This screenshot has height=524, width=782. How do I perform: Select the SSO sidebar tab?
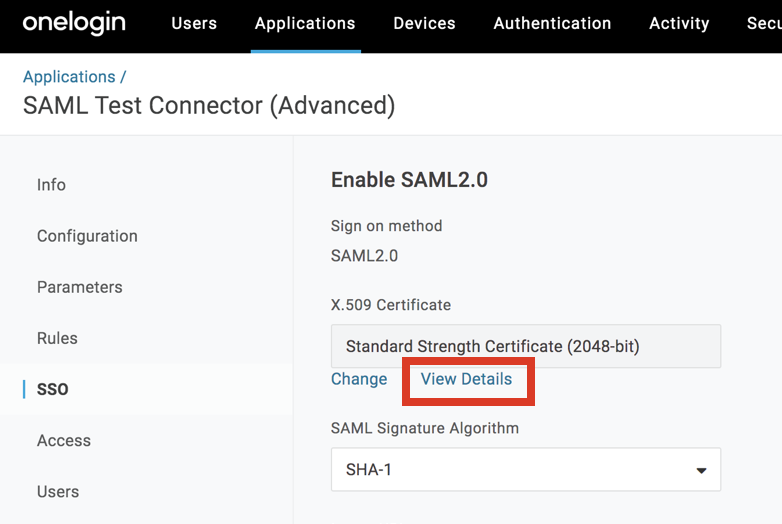pyautogui.click(x=52, y=389)
